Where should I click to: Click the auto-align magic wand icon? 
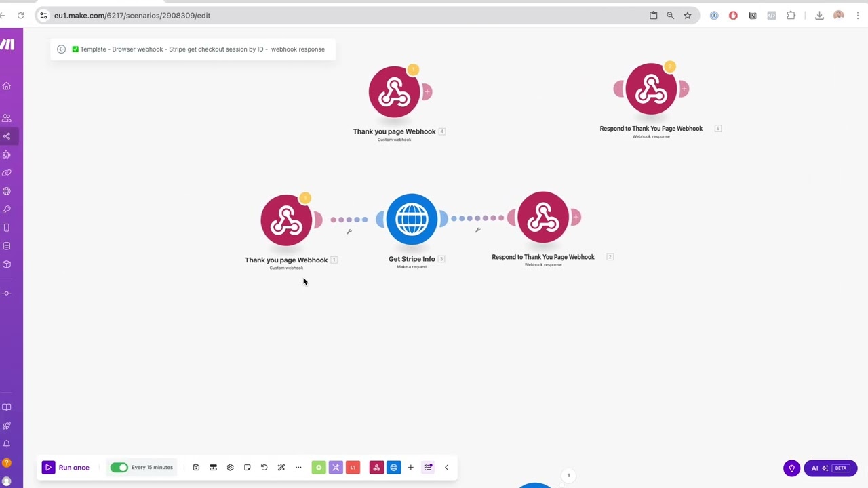point(281,467)
